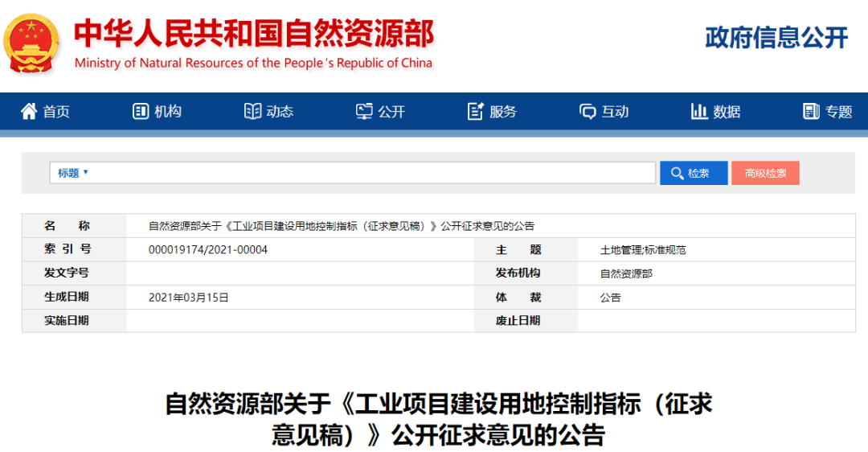Click the 政府信息公开 header title
This screenshot has height=452, width=868.
pos(776,38)
